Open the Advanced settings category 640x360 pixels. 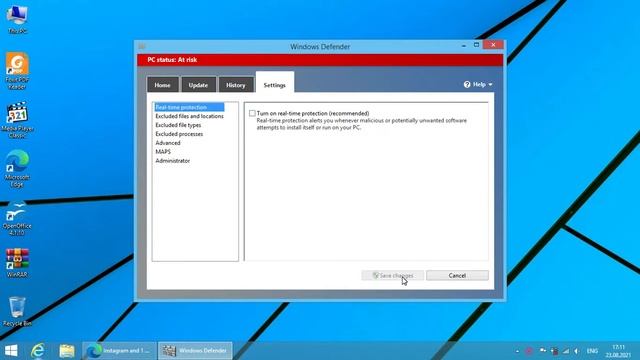coord(168,143)
